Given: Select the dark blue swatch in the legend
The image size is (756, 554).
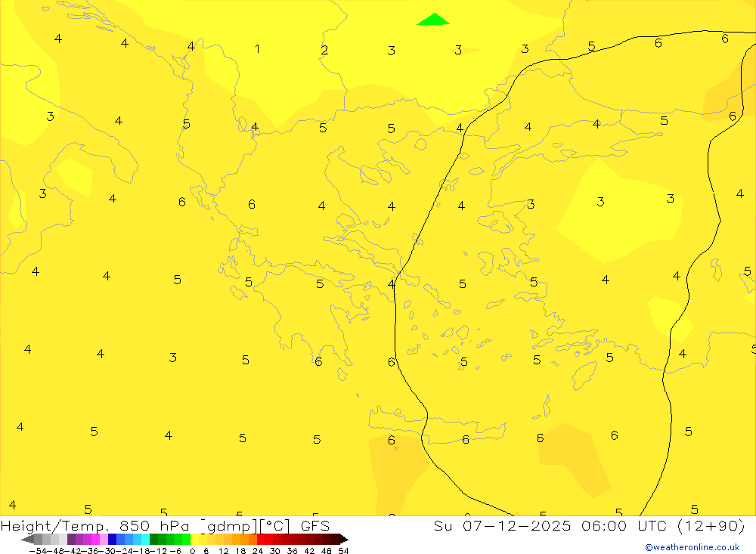Looking at the screenshot, I should [112, 540].
